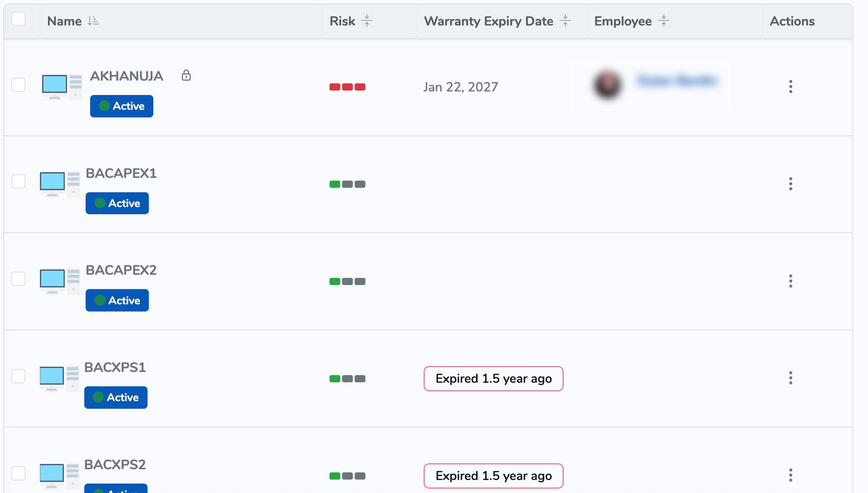Select the checkbox for the BACXPS1 row
Image resolution: width=868 pixels, height=493 pixels.
18,376
